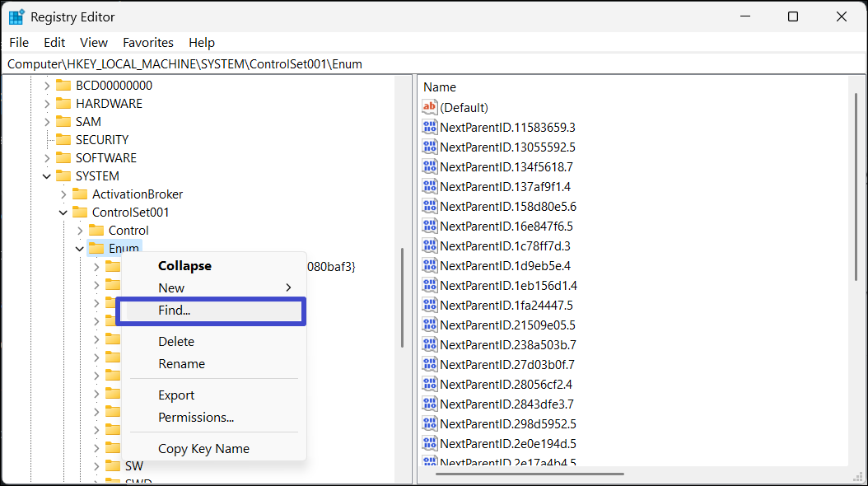Click the Name column header
The image size is (868, 486).
point(440,87)
